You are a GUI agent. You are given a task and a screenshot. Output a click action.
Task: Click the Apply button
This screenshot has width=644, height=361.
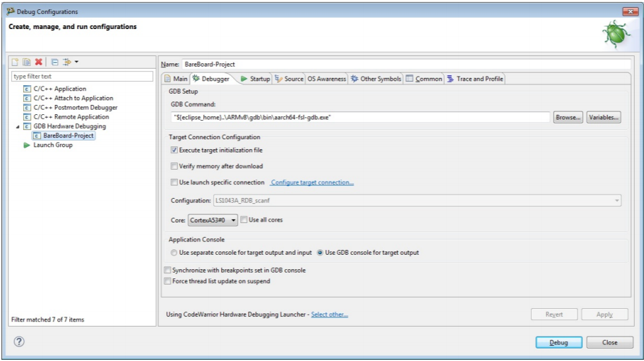(604, 315)
